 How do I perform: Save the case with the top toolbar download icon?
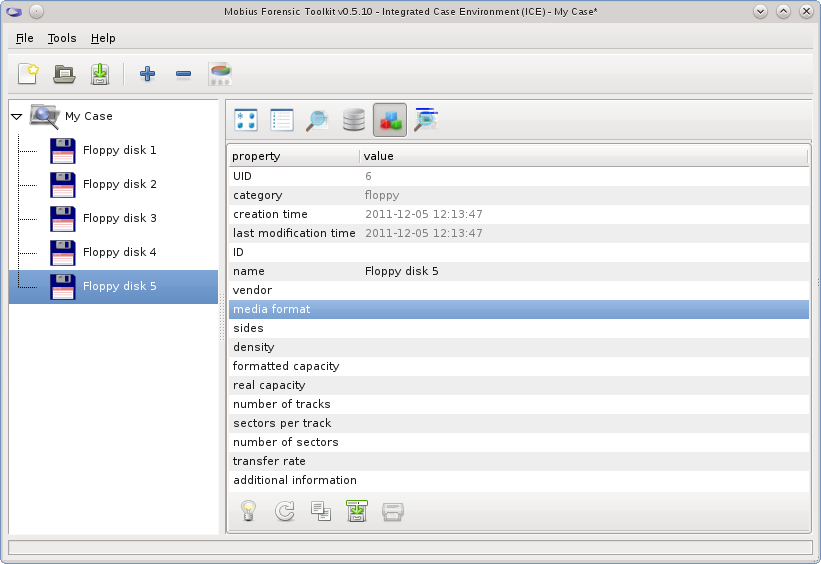[x=100, y=74]
